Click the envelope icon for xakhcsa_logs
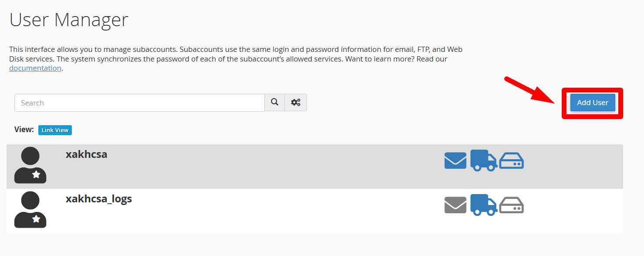 click(x=455, y=205)
